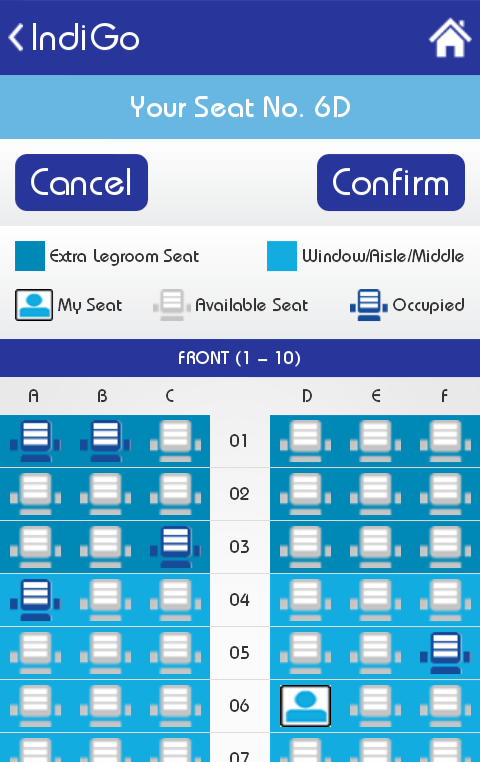Tap column D header label
The height and width of the screenshot is (762, 480).
(x=307, y=396)
